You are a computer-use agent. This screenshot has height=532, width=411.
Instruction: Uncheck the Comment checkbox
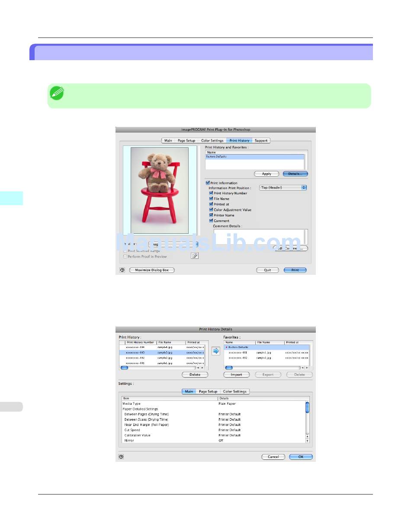211,221
